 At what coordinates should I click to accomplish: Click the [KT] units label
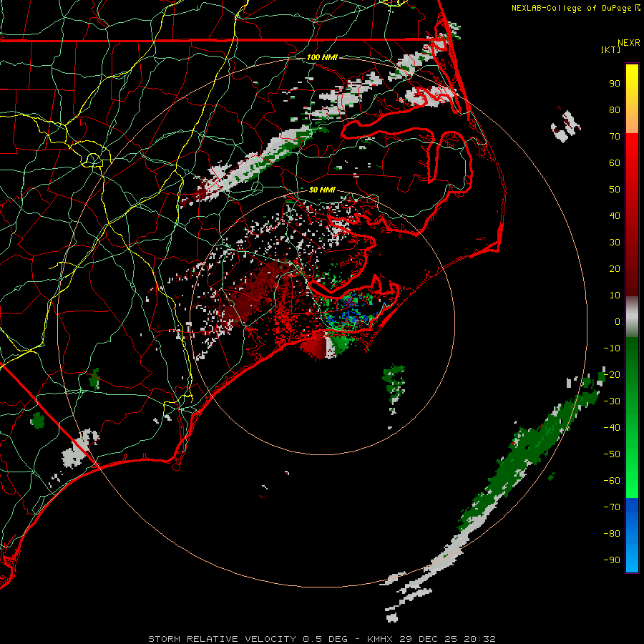point(611,49)
